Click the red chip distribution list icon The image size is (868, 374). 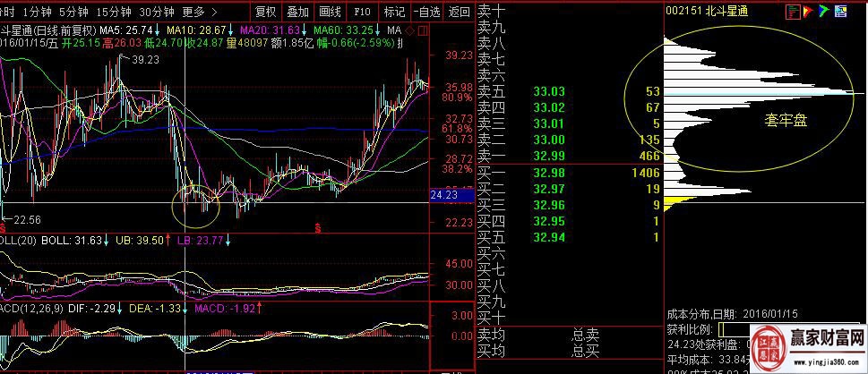(792, 11)
